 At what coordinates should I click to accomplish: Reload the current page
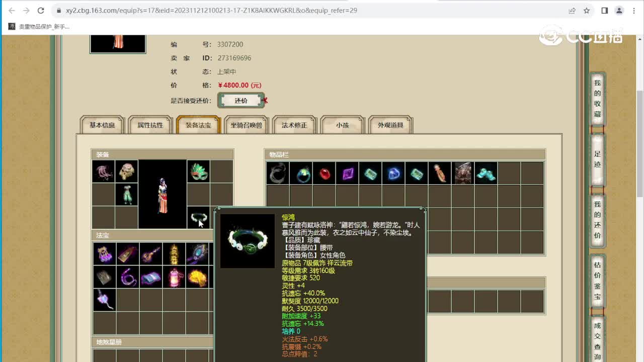pos(41,11)
